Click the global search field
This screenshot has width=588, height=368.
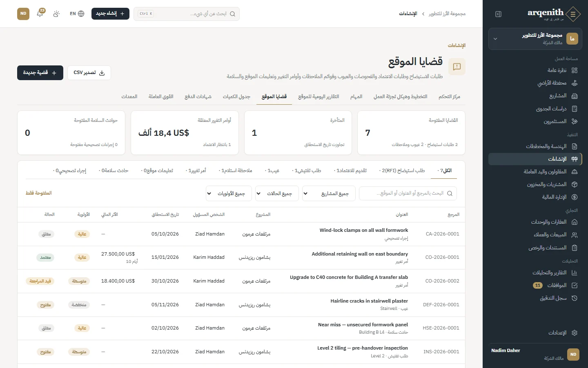187,13
